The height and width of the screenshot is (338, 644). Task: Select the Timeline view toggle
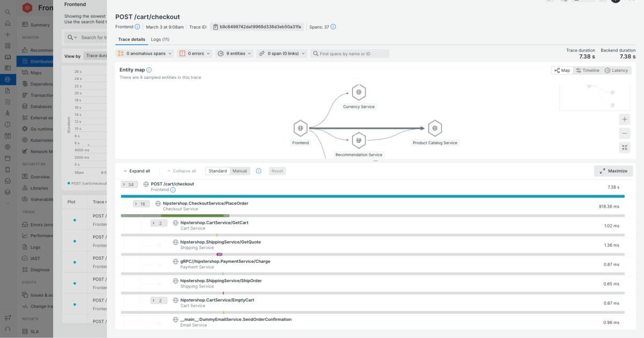[x=587, y=70]
